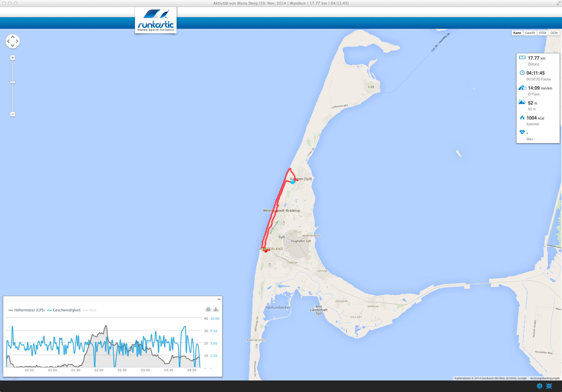Image resolution: width=562 pixels, height=392 pixels.
Task: Zoom in with the plus button
Action: (13, 58)
